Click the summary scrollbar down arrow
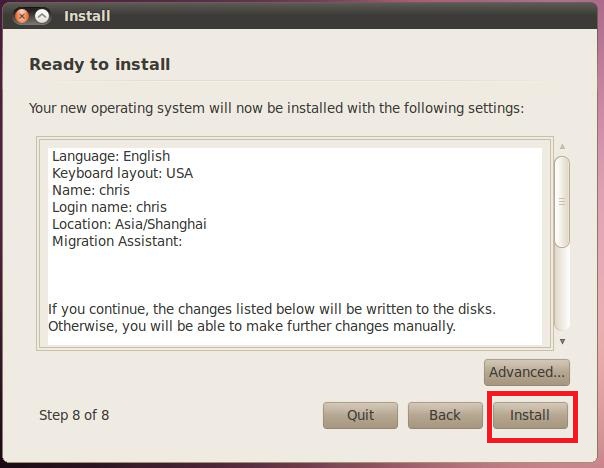Viewport: 604px width, 468px height. pos(562,341)
